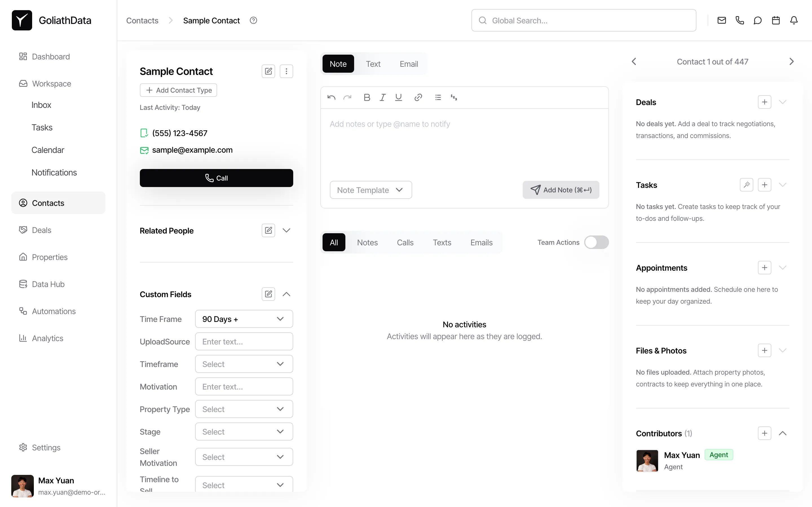Click into the Global Search field

coord(584,21)
